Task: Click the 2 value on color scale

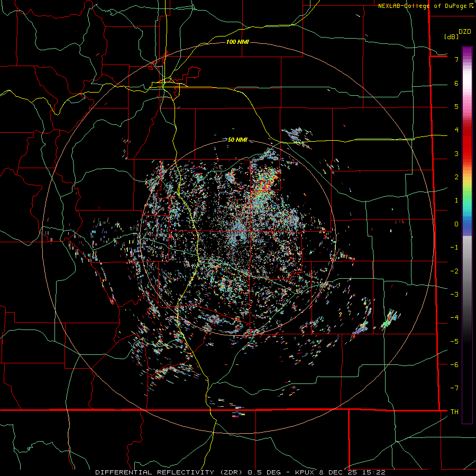Action: point(456,177)
